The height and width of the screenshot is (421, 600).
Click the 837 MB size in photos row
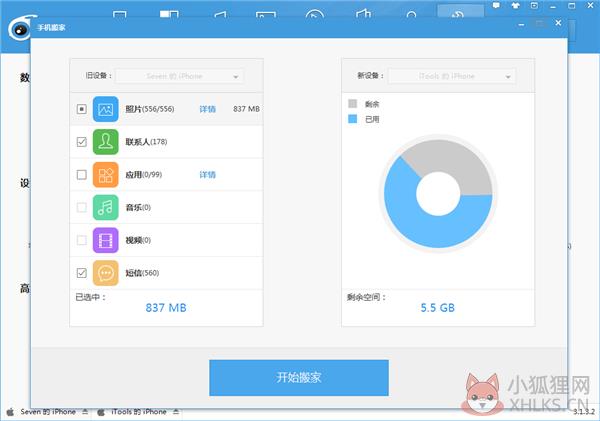(246, 109)
